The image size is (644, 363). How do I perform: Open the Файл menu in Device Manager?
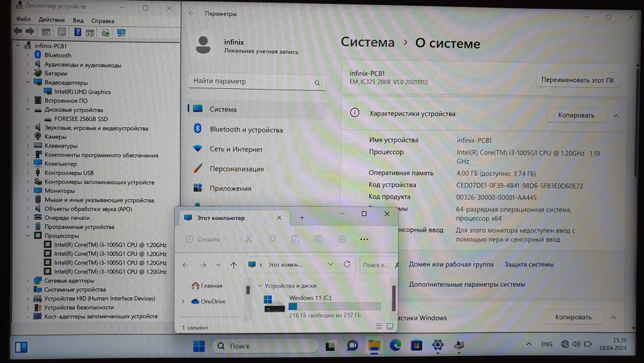pyautogui.click(x=23, y=19)
